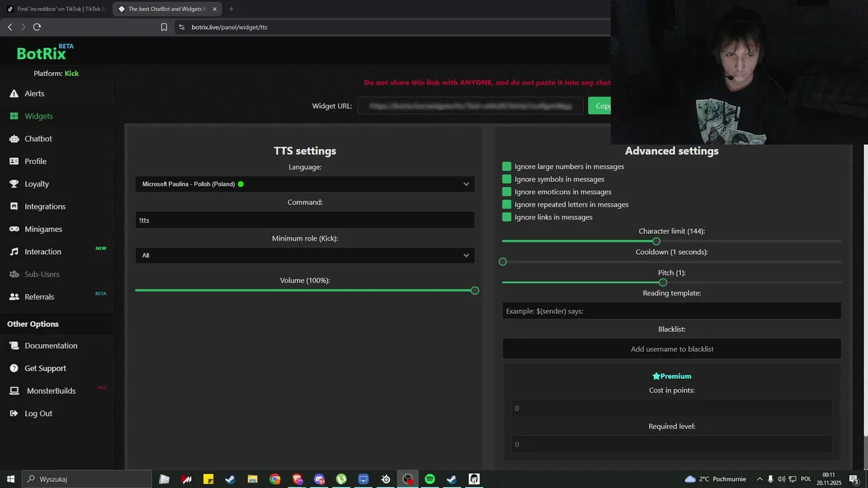Viewport: 868px width, 488px height.
Task: Toggle Ignore symbols in messages
Action: [x=507, y=179]
